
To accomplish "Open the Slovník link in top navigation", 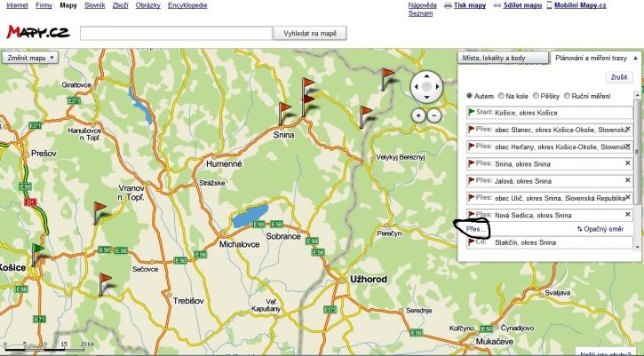I will coord(95,5).
